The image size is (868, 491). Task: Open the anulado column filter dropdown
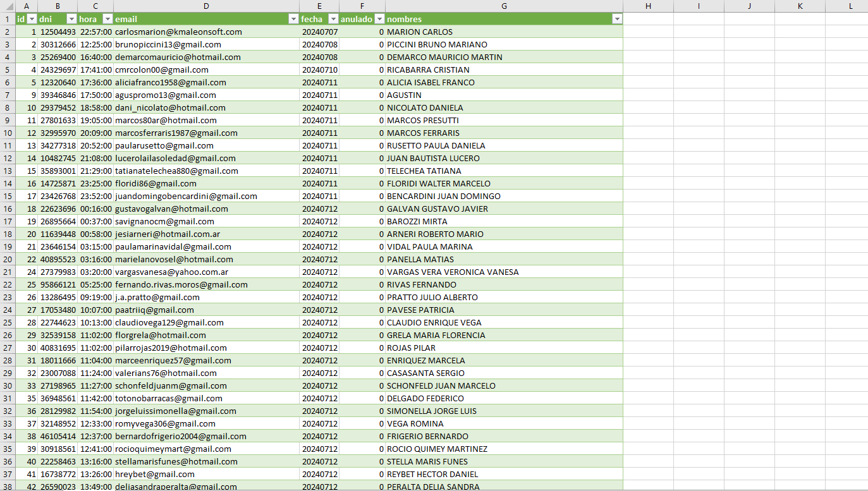(x=379, y=19)
